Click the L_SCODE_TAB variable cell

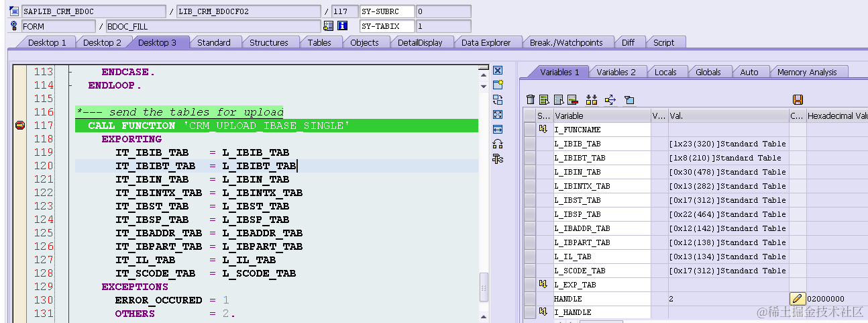(602, 271)
